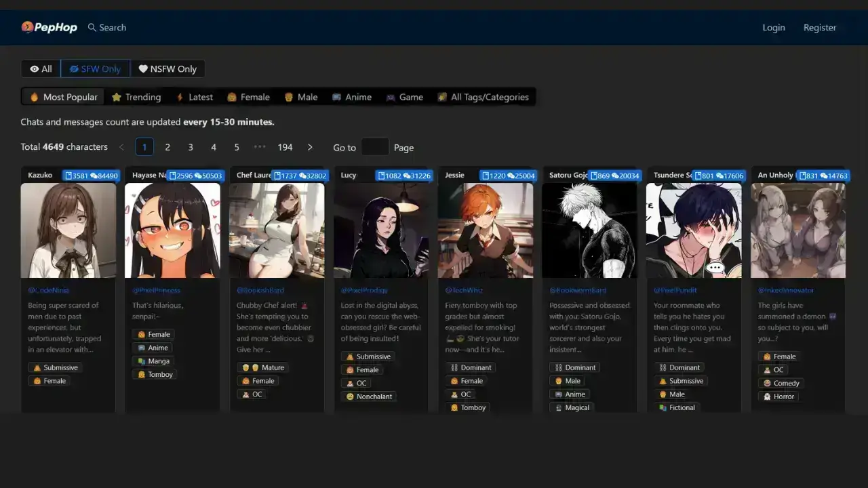This screenshot has width=868, height=488.
Task: Filter by Anime category
Action: pos(352,97)
